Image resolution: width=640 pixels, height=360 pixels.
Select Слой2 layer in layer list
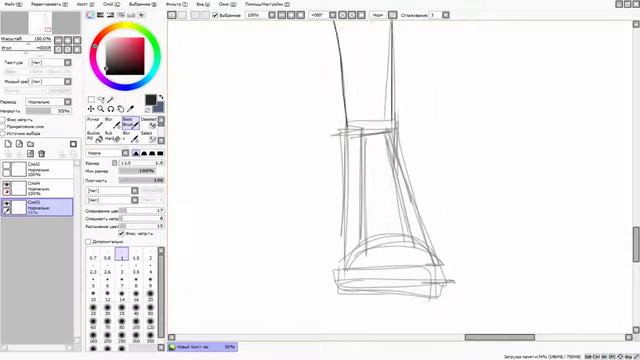coord(38,169)
